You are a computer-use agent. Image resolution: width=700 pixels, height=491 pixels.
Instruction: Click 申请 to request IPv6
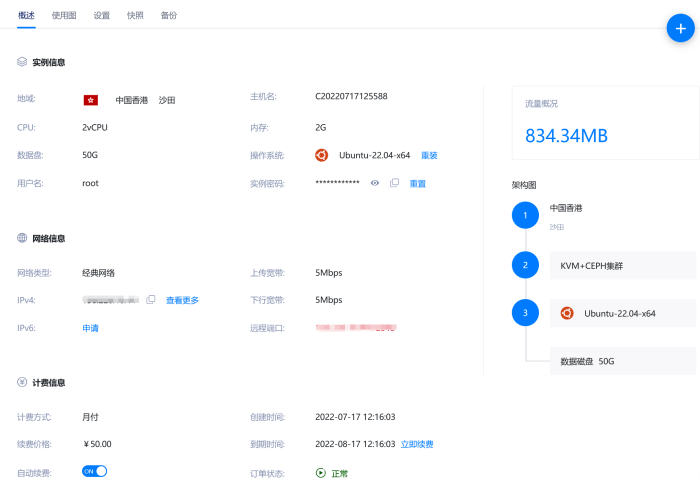[90, 328]
